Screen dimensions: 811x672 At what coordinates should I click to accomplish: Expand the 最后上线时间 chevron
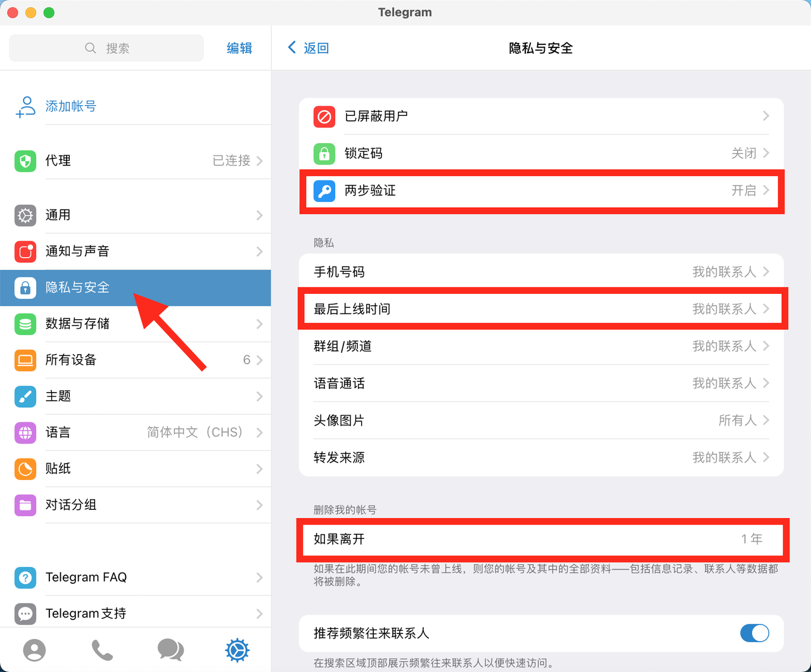pyautogui.click(x=766, y=308)
